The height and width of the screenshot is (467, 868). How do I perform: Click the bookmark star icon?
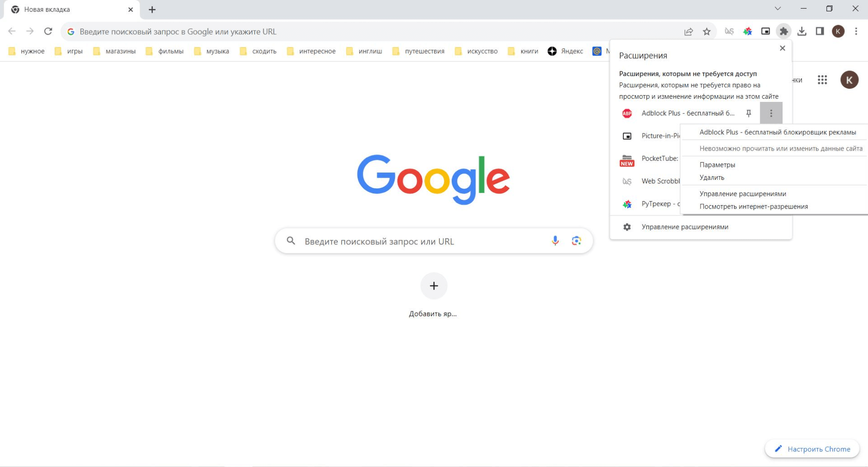707,31
